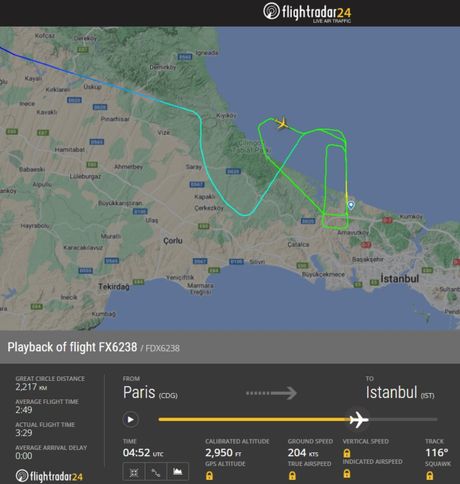The height and width of the screenshot is (484, 460).
Task: Click the center-on-aircraft icon below time
Action: (x=134, y=472)
